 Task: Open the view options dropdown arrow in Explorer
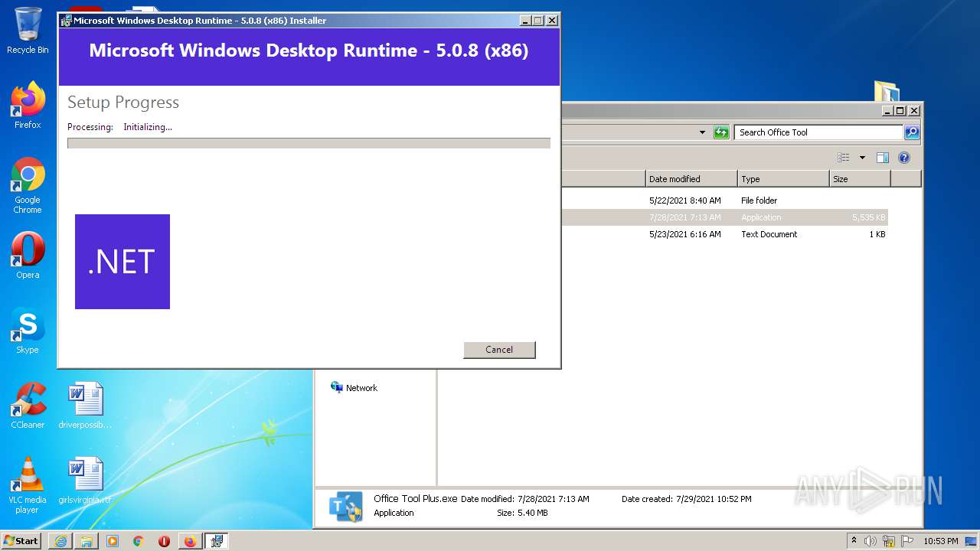(862, 158)
